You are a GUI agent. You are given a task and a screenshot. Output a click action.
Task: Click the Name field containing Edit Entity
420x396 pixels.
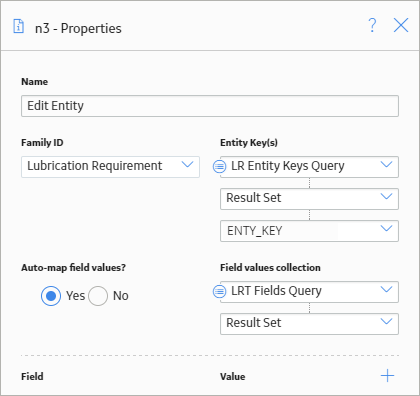(210, 106)
